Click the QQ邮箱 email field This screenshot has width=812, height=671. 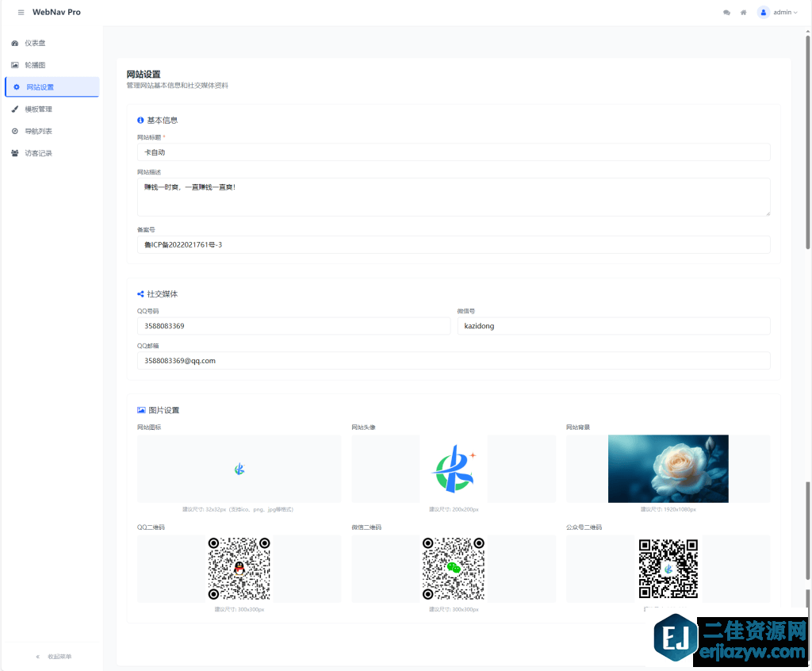click(x=453, y=361)
